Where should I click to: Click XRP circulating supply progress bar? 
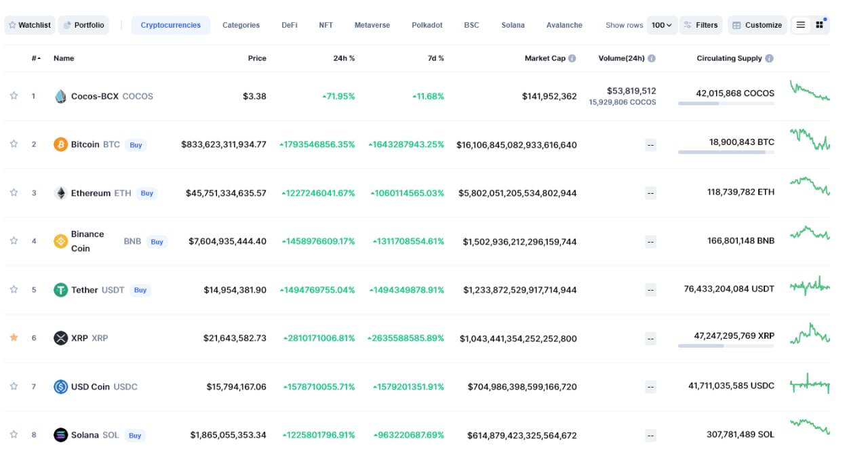tap(726, 346)
